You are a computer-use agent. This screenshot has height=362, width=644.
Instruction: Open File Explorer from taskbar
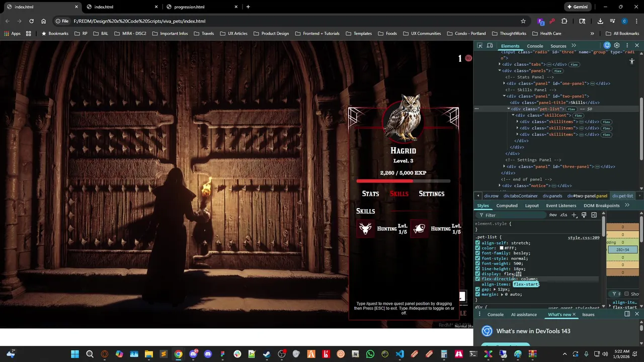[149, 354]
